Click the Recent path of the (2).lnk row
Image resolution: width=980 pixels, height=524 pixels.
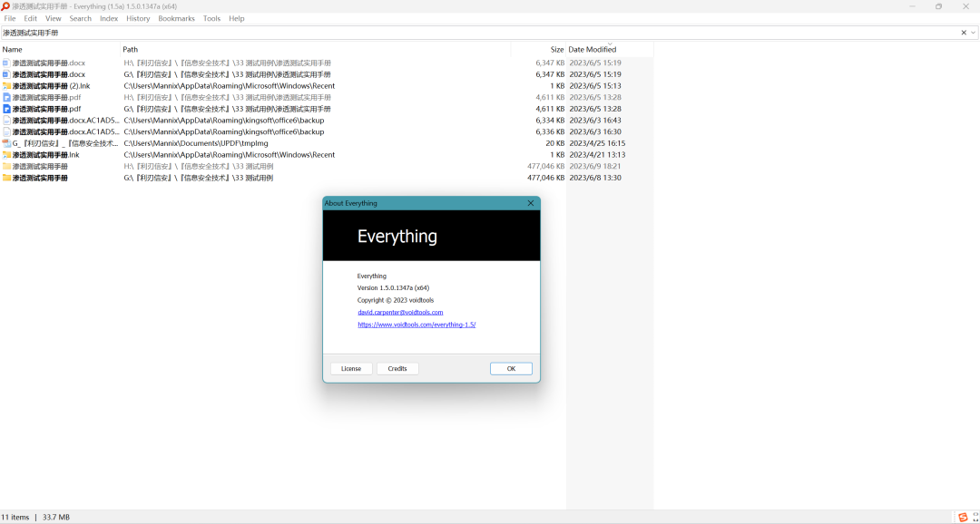coord(230,85)
